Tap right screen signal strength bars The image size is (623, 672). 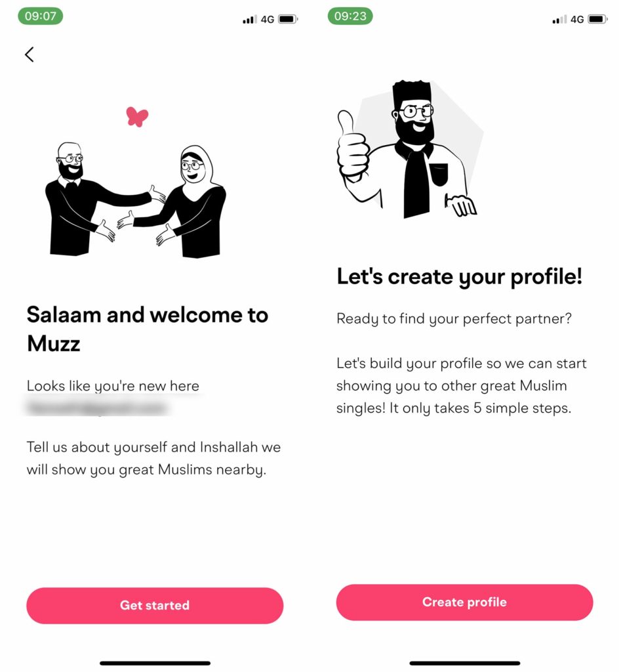559,19
